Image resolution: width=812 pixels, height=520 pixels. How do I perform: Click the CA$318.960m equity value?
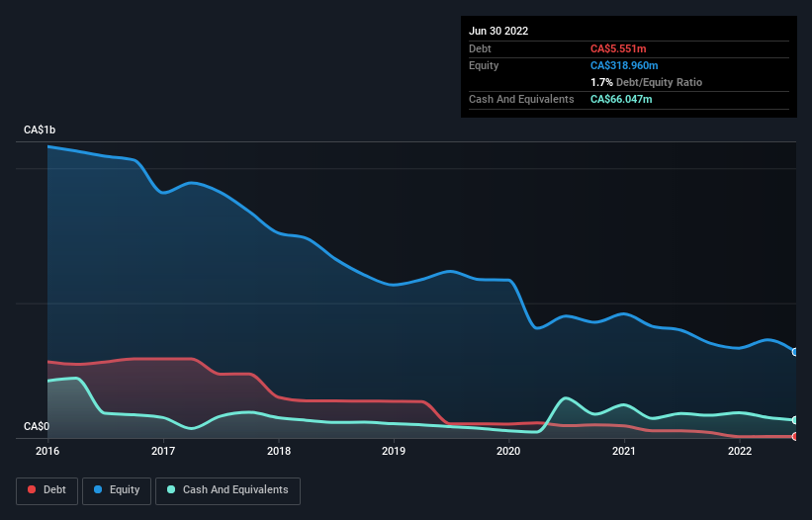[x=624, y=65]
